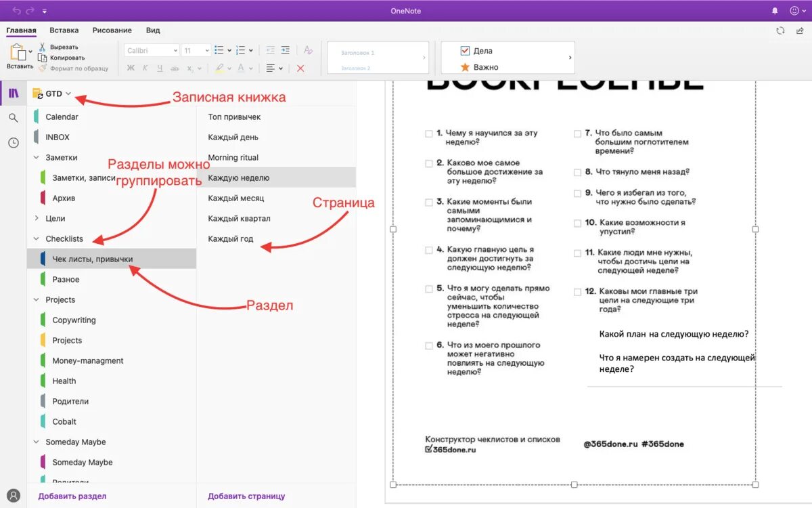Open highlight color dropdown arrow
This screenshot has width=812, height=508.
(229, 69)
